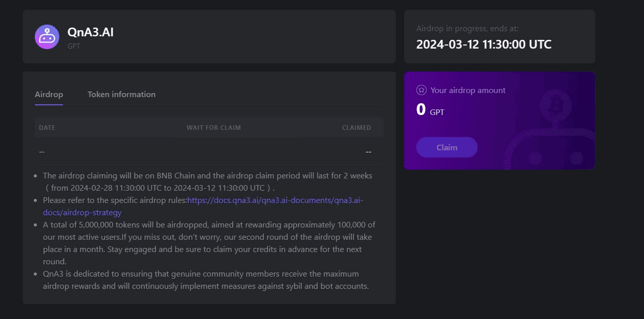Click the empty date cell in the table row

pos(42,152)
